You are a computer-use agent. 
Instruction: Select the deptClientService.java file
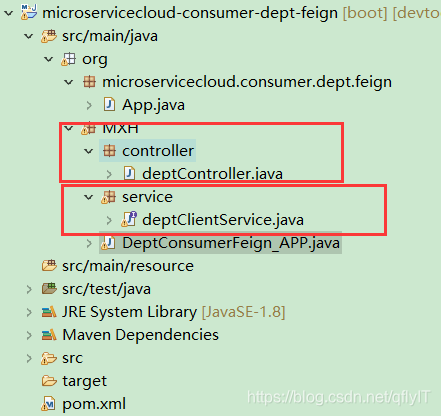(223, 220)
